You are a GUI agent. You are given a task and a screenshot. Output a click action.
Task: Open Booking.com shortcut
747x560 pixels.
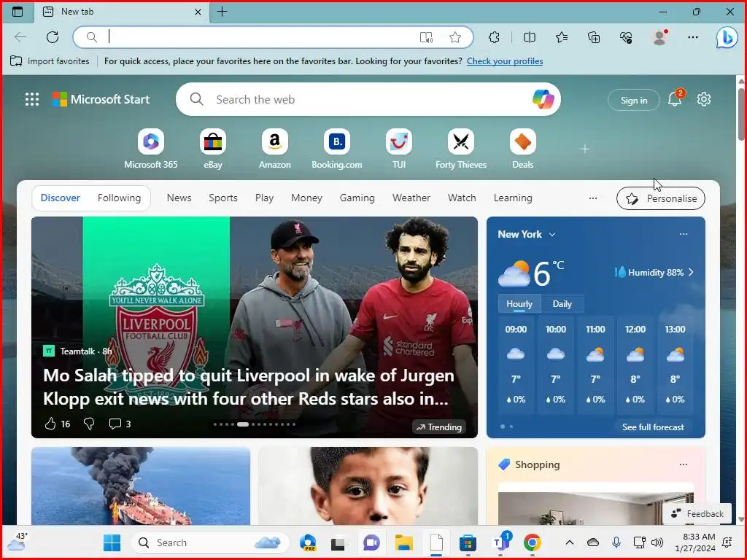click(337, 149)
